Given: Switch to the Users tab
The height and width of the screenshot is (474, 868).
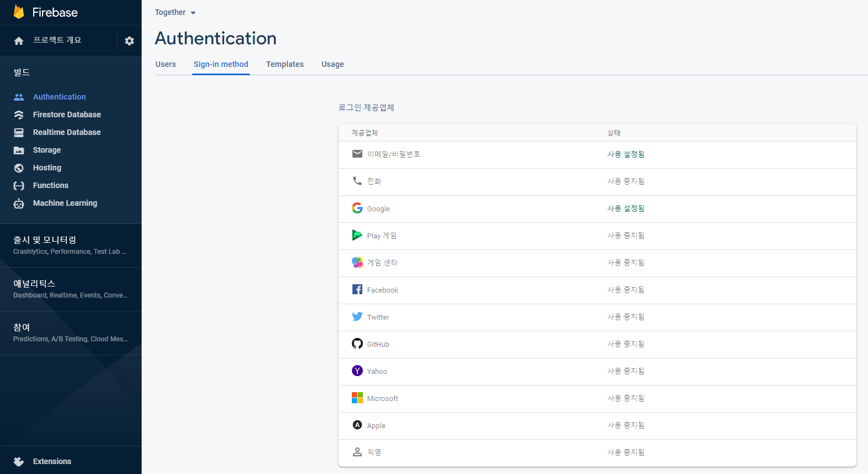Looking at the screenshot, I should (165, 64).
